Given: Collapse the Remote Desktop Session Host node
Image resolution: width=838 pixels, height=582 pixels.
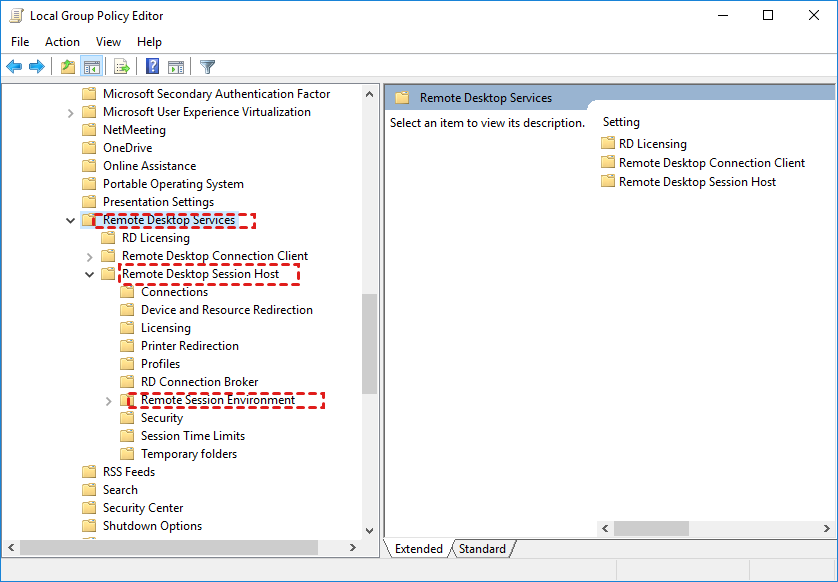Looking at the screenshot, I should point(89,274).
